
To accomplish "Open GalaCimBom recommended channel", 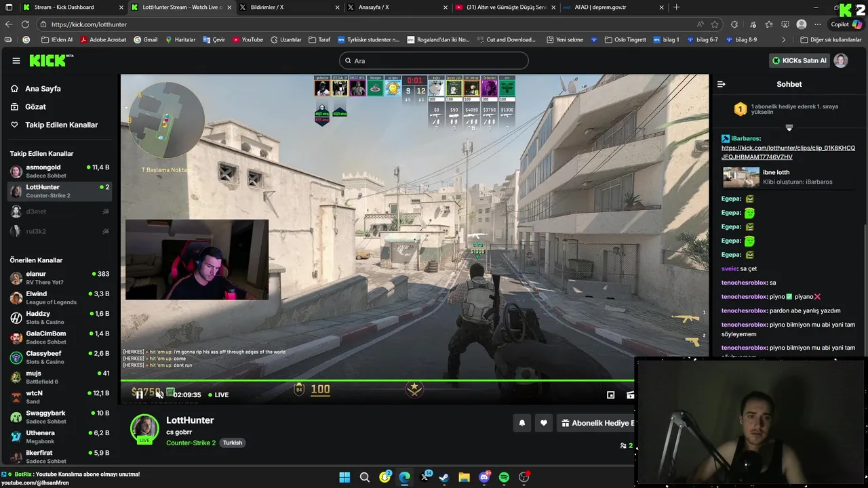I will pos(60,338).
